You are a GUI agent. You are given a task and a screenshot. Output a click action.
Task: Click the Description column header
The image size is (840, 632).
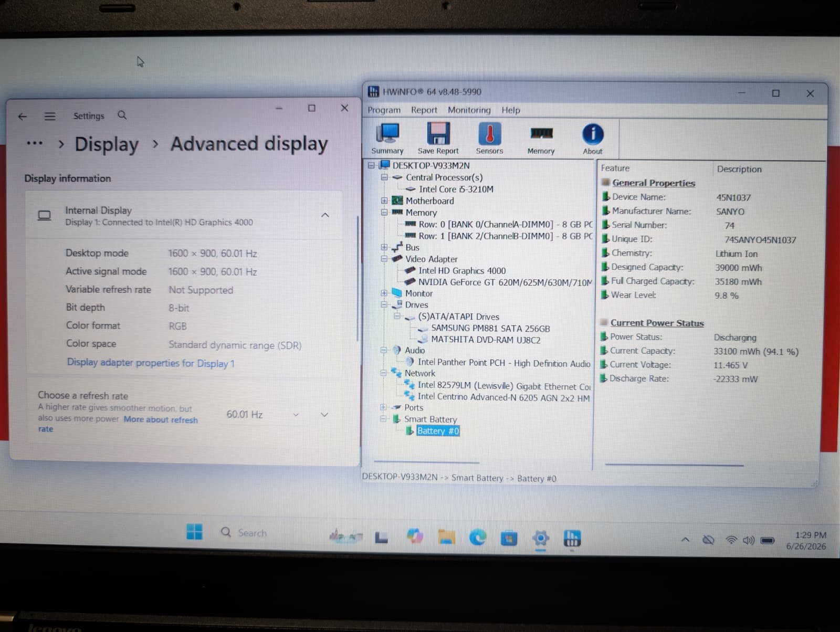[739, 169]
